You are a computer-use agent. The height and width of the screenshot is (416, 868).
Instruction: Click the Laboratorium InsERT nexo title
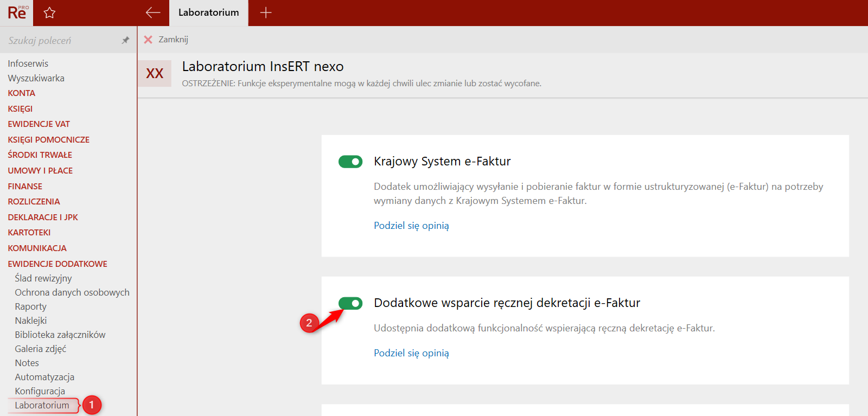(x=263, y=67)
